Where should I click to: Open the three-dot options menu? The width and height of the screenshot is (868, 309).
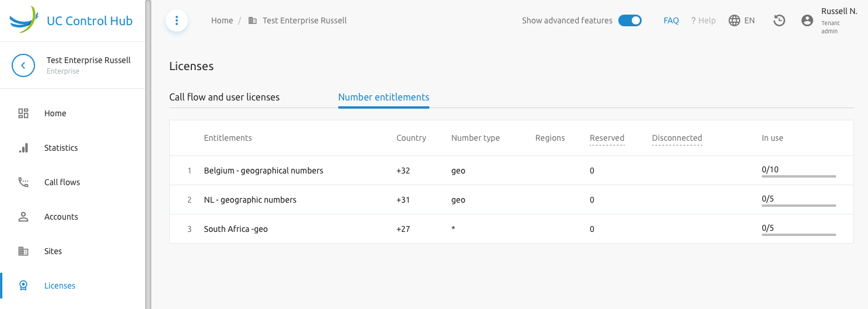[x=177, y=21]
